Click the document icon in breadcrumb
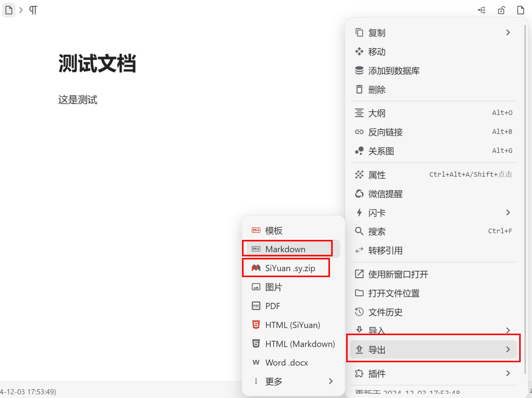The width and height of the screenshot is (532, 398). pyautogui.click(x=9, y=10)
